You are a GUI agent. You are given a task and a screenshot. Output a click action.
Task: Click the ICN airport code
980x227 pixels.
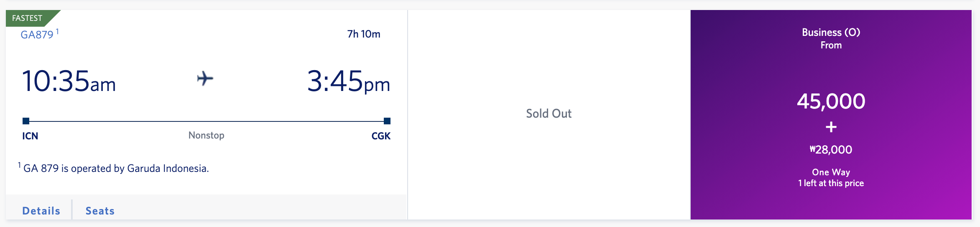point(30,136)
